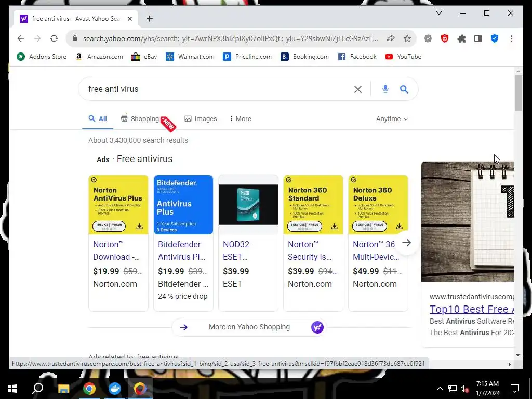This screenshot has height=399, width=532.
Task: Open the Priceline.com bookmark
Action: 247,57
